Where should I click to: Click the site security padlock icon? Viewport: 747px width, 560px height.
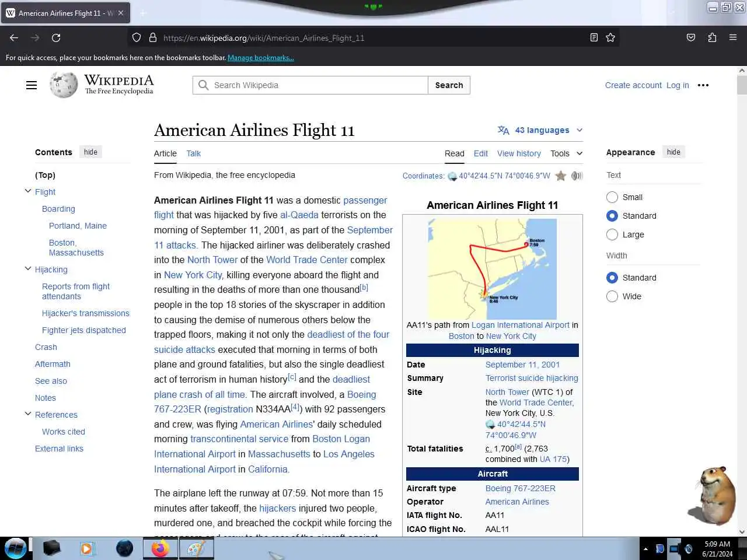pyautogui.click(x=153, y=38)
